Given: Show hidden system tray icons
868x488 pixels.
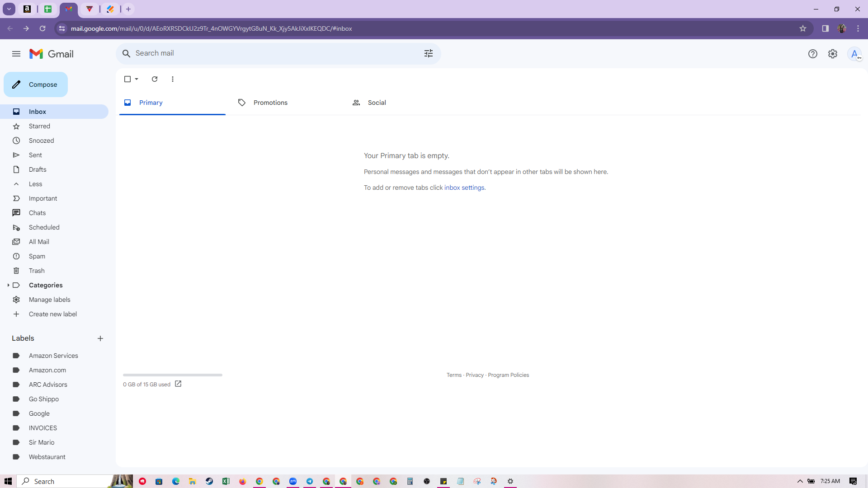Looking at the screenshot, I should pyautogui.click(x=800, y=481).
